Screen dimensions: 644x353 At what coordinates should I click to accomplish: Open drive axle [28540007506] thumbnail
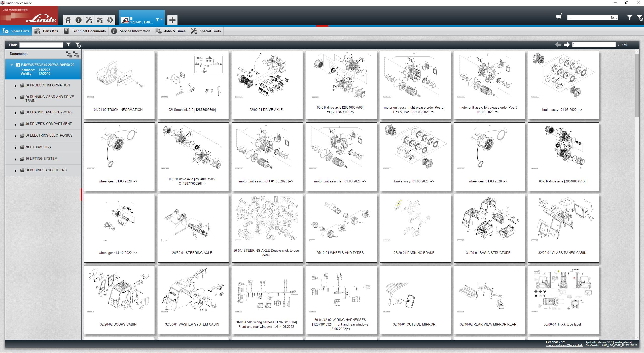[341, 85]
